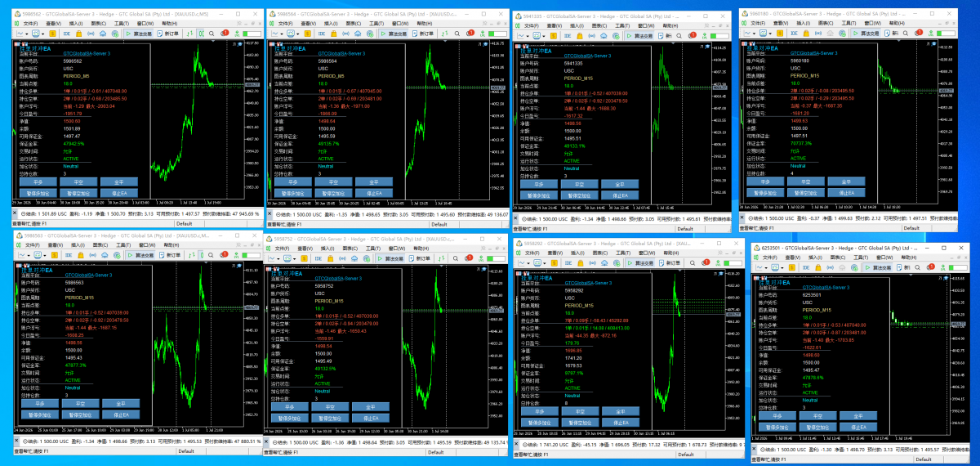The image size is (980, 466).
Task: Expand chart type dropdown in window 5986563
Action: pos(29,255)
